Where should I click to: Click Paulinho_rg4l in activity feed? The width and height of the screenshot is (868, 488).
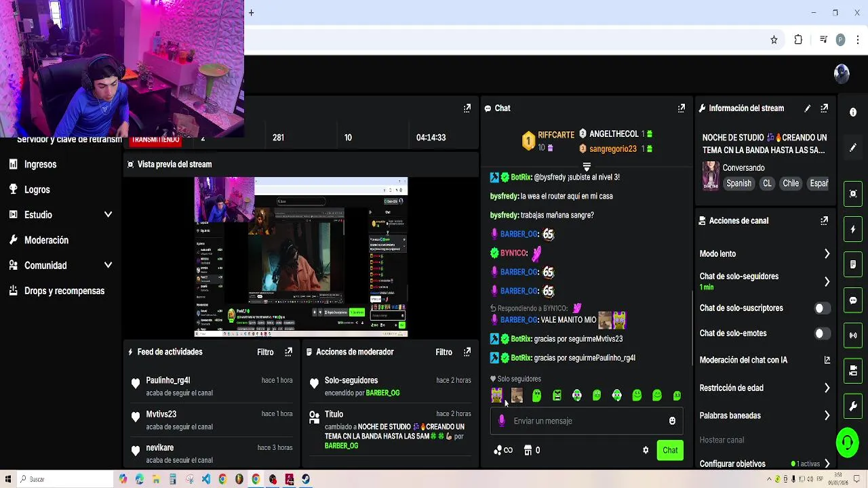167,380
